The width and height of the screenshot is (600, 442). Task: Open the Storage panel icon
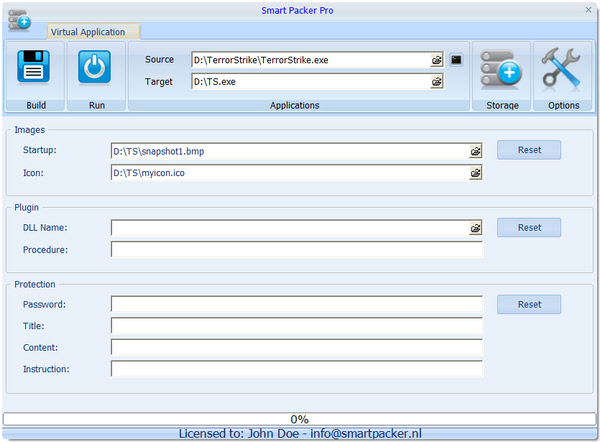501,70
